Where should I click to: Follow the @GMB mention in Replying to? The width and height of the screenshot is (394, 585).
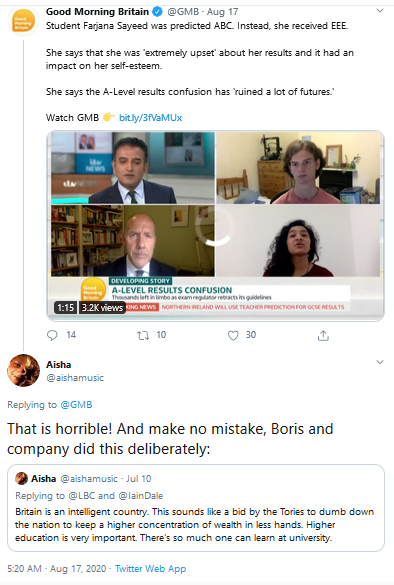click(x=76, y=405)
